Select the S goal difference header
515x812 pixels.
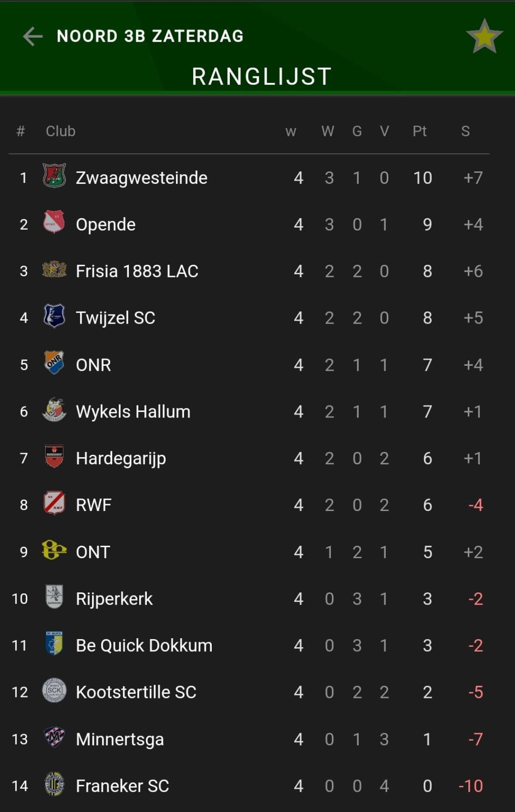click(465, 131)
